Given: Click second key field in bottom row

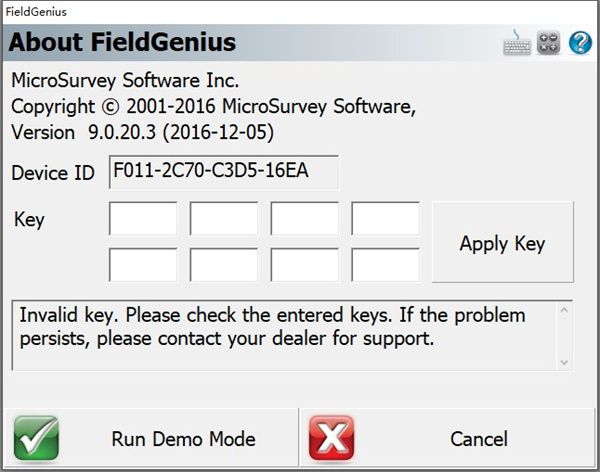Looking at the screenshot, I should tap(223, 264).
